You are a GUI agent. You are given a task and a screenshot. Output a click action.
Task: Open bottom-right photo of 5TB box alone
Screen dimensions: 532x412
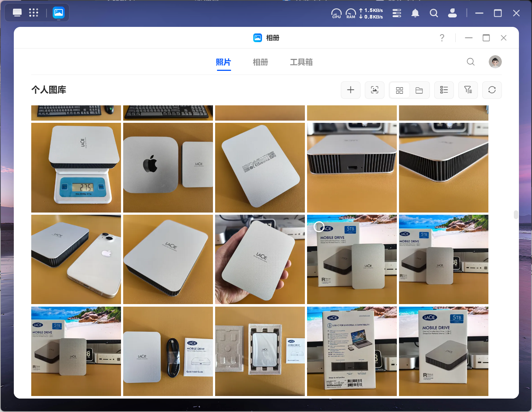pyautogui.click(x=444, y=351)
